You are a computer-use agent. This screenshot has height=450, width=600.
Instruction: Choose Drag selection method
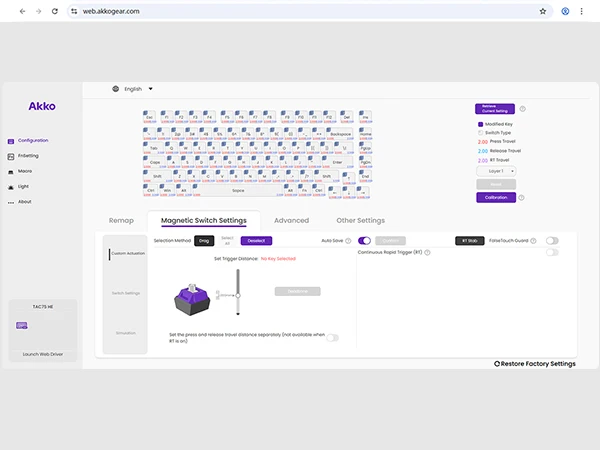click(x=204, y=241)
